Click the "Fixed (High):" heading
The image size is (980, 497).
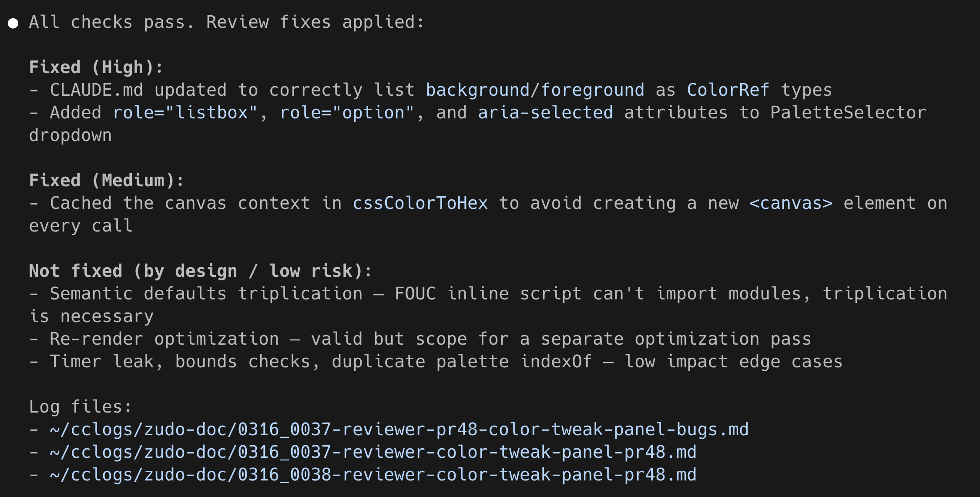(96, 67)
